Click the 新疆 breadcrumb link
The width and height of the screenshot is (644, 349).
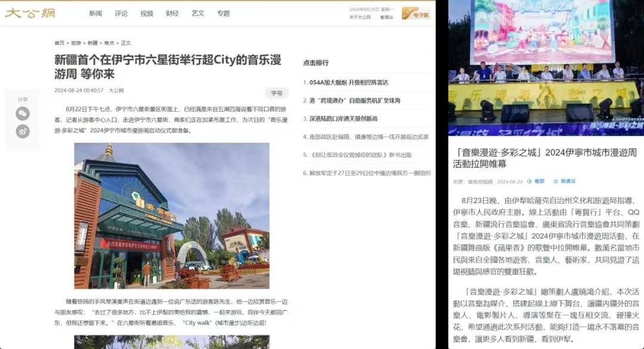click(x=92, y=43)
